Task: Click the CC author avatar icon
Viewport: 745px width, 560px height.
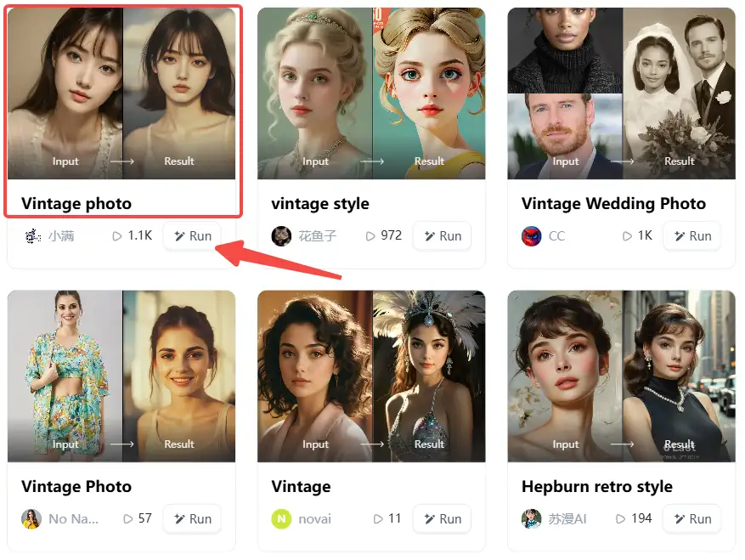Action: tap(531, 236)
